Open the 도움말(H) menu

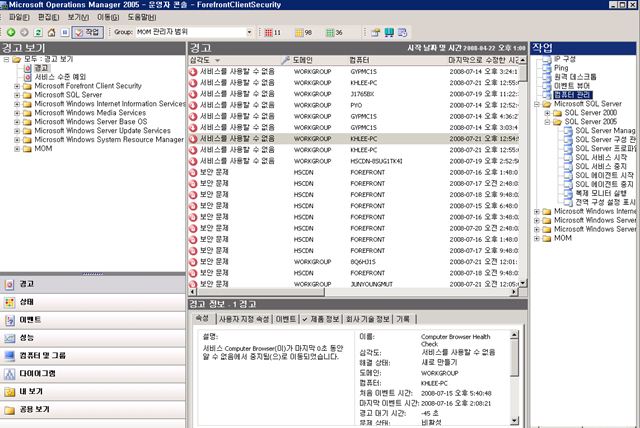[142, 17]
